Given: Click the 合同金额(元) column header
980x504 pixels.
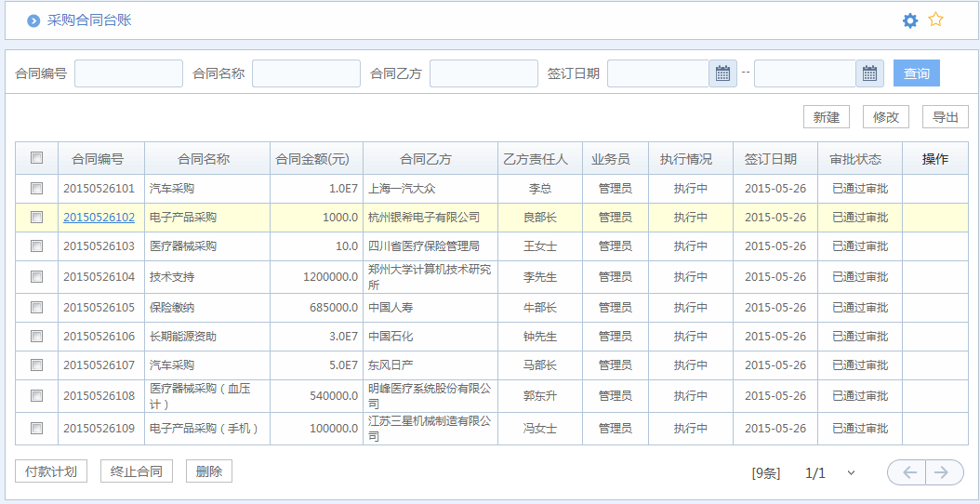Looking at the screenshot, I should pyautogui.click(x=312, y=159).
